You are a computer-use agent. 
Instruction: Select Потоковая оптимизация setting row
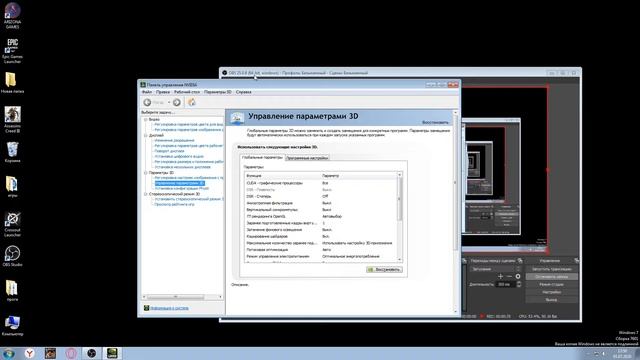(320, 250)
